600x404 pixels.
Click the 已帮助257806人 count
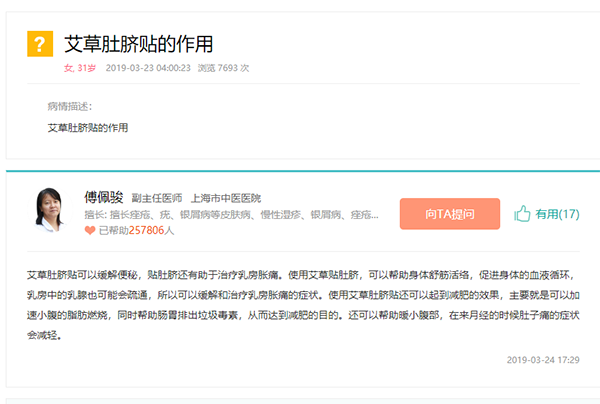click(136, 230)
